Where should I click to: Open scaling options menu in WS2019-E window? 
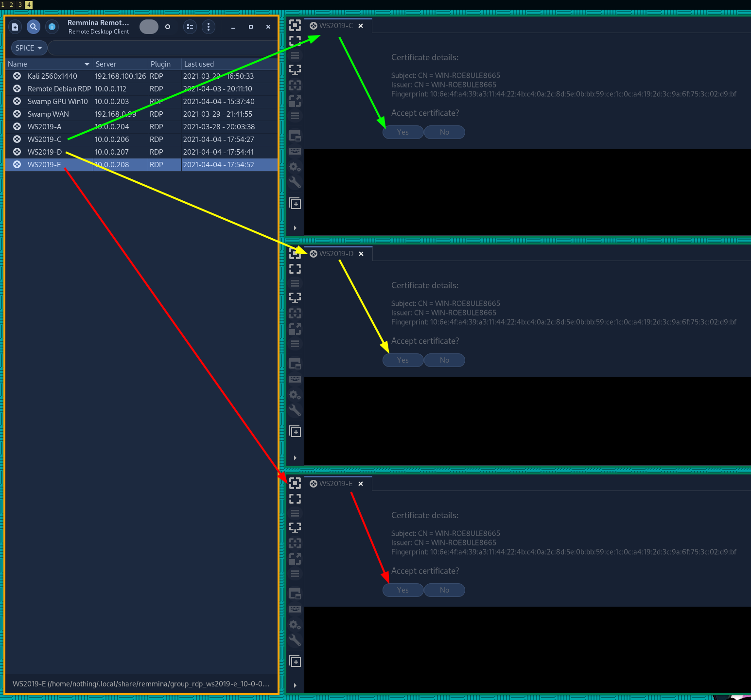[x=295, y=574]
